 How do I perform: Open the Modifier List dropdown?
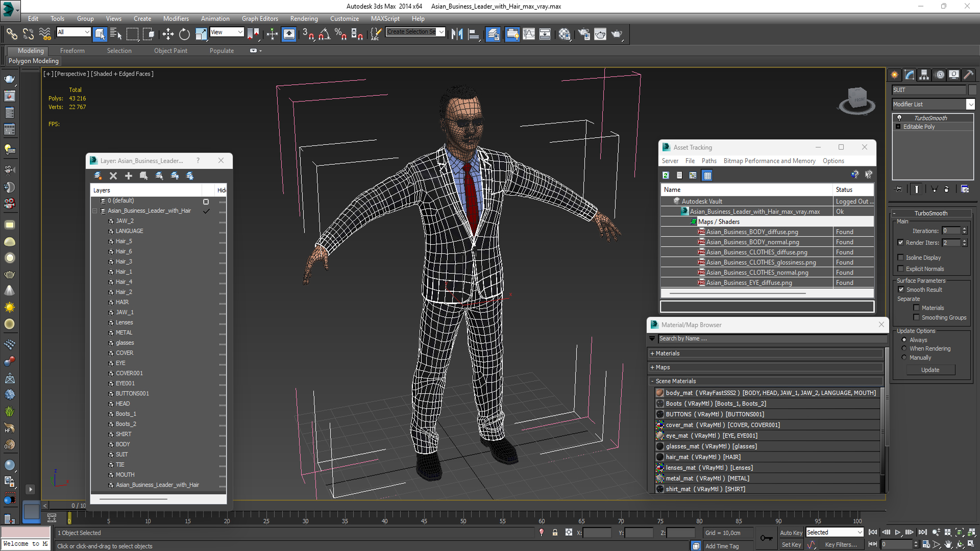coord(970,104)
